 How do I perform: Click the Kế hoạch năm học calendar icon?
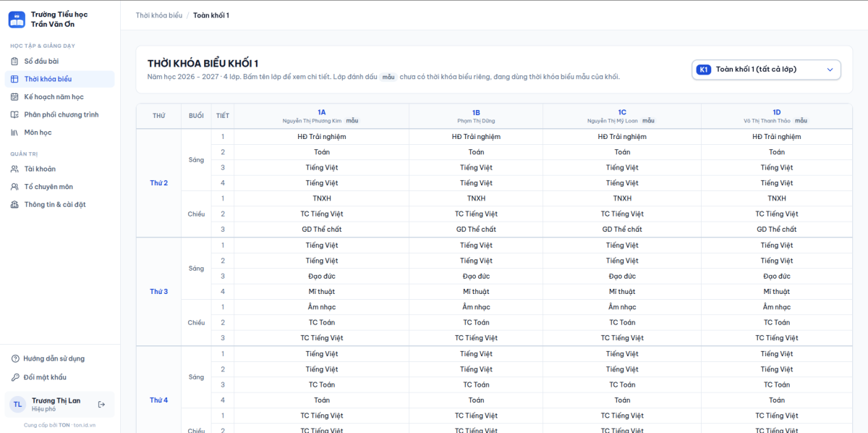point(16,97)
